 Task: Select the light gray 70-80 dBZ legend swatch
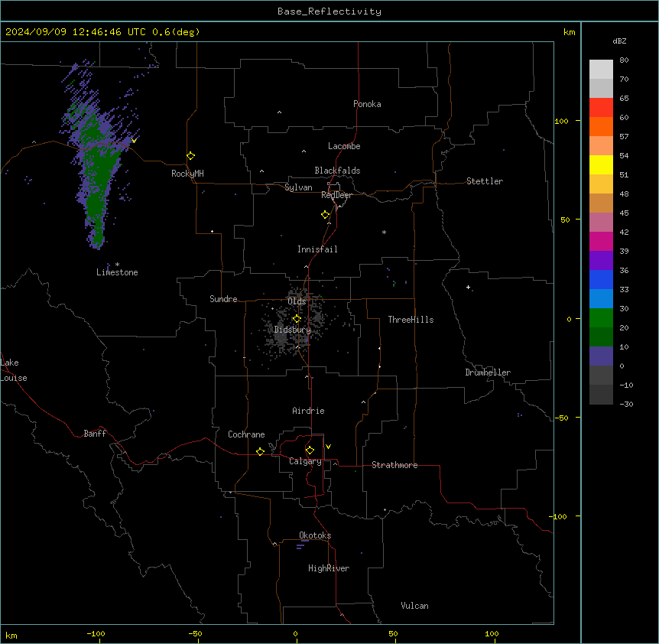coord(601,70)
